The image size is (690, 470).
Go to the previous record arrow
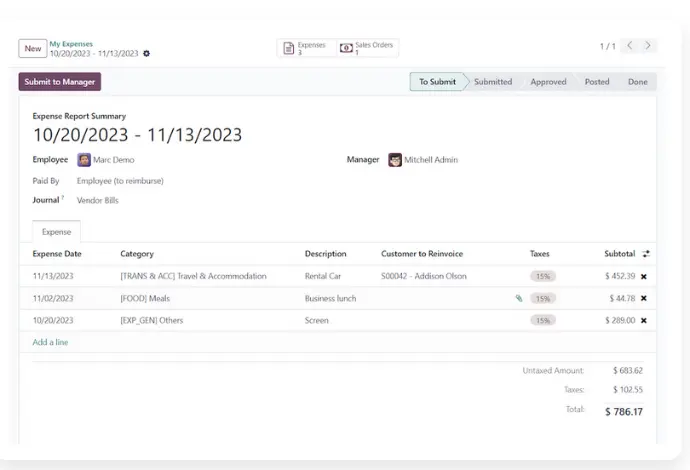click(630, 46)
